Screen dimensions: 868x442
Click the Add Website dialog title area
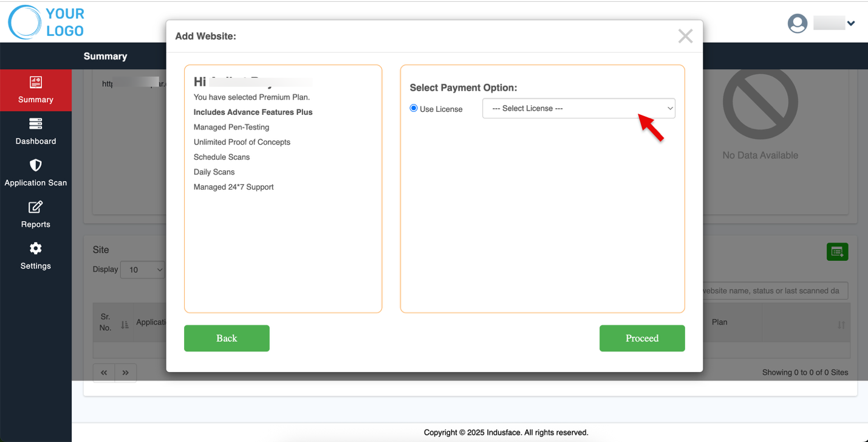coord(206,36)
